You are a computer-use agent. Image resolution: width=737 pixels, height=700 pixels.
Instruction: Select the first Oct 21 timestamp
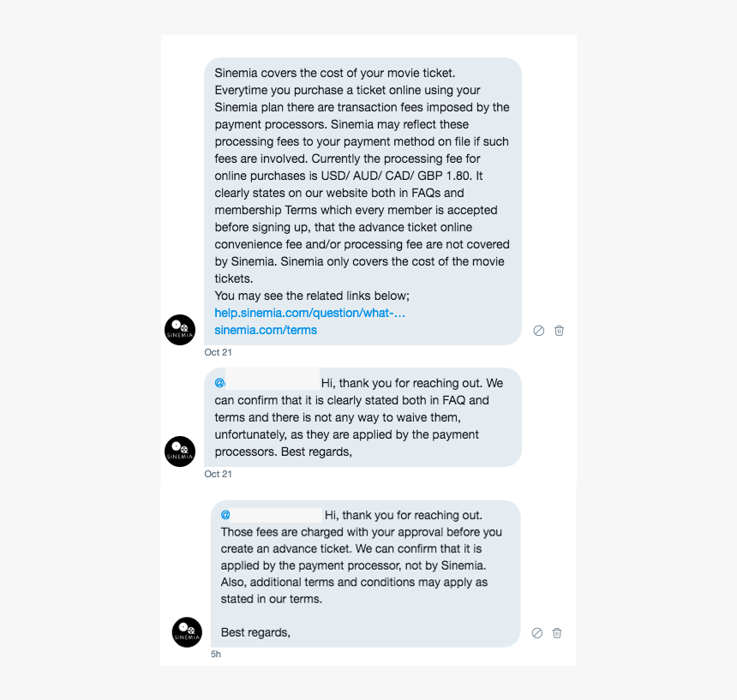point(217,352)
